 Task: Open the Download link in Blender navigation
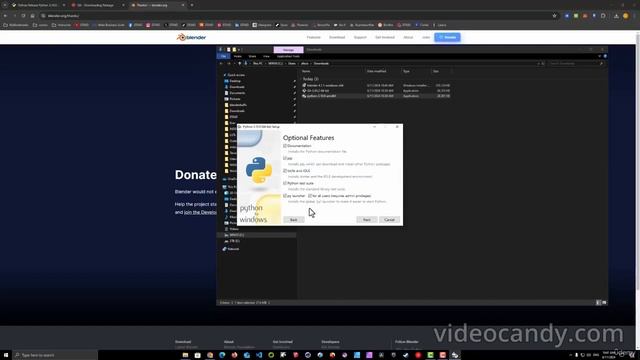pos(337,37)
